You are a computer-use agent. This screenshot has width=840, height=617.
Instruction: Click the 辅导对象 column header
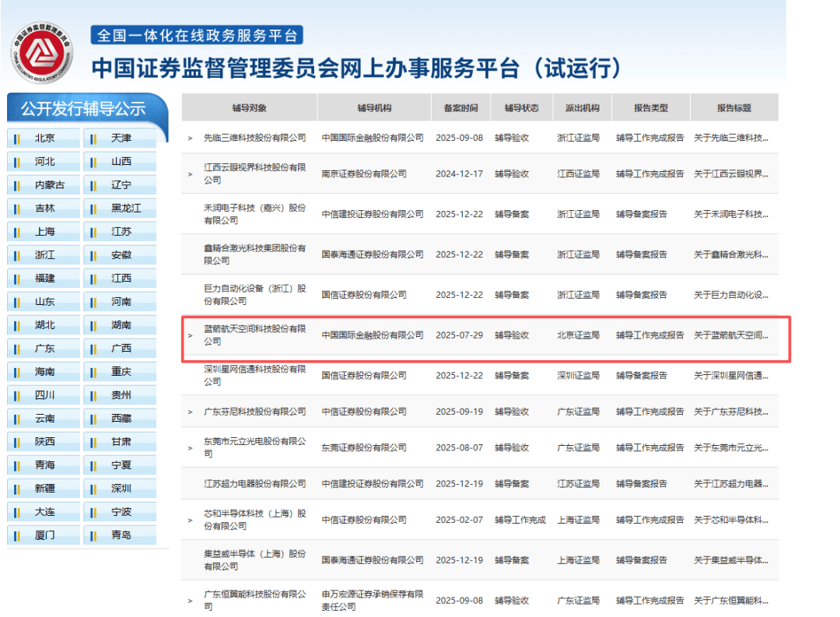click(x=249, y=108)
